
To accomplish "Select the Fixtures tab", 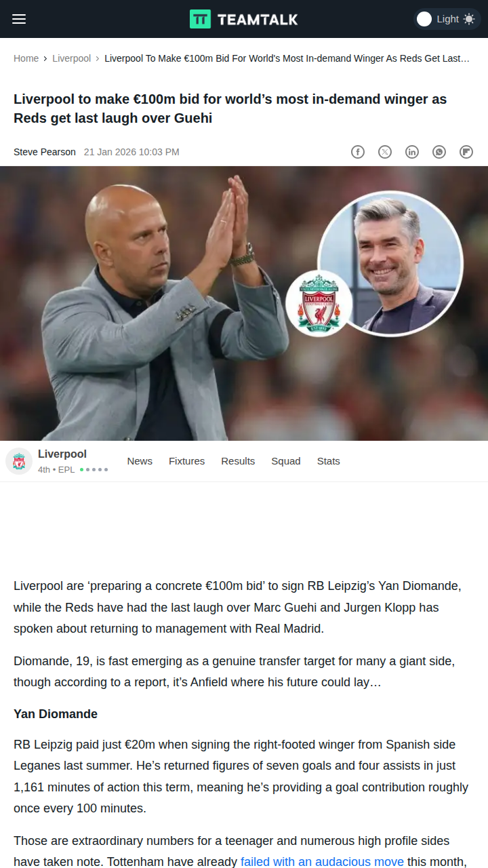I will (186, 461).
